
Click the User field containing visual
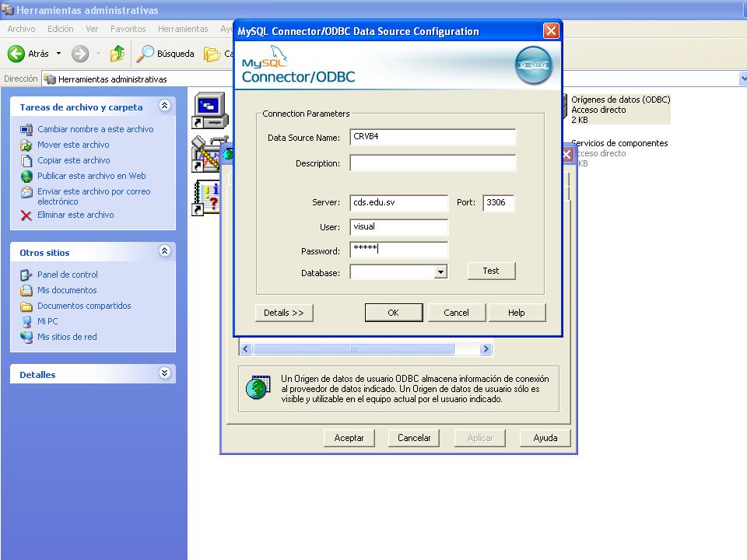(x=398, y=227)
